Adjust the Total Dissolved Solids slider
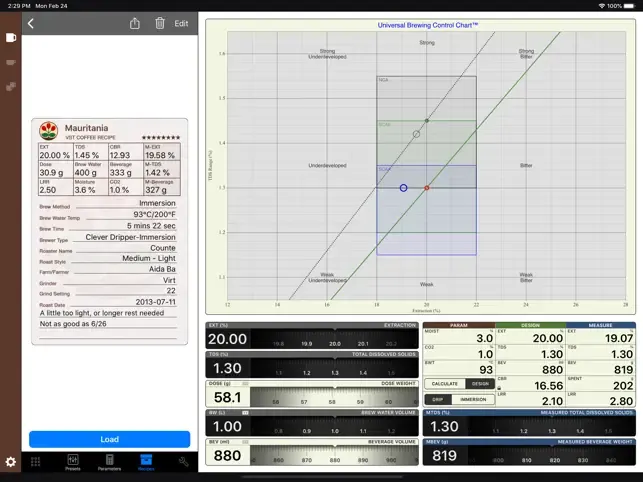Viewport: 643px width, 482px height. (x=335, y=368)
